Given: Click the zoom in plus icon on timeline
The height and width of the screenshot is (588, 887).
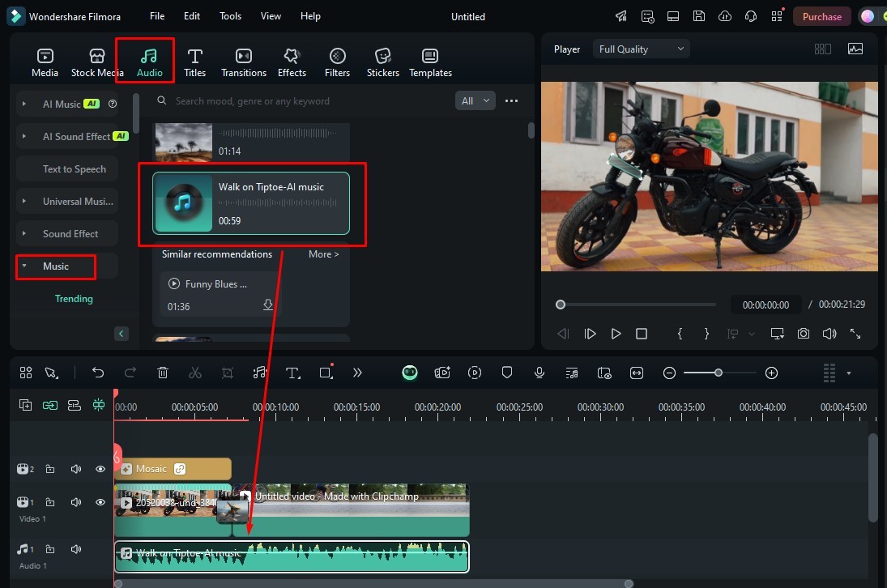Looking at the screenshot, I should pyautogui.click(x=771, y=373).
